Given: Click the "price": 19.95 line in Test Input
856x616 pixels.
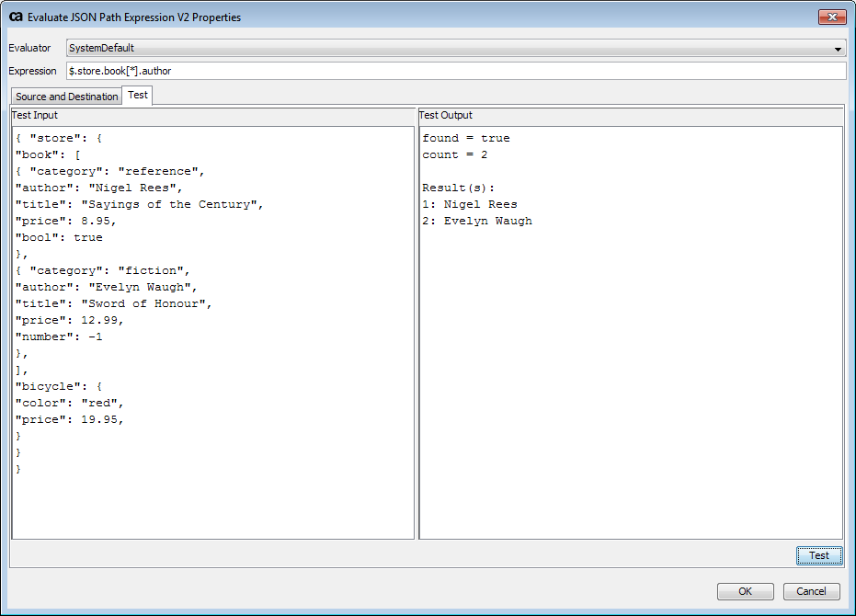Looking at the screenshot, I should 69,419.
